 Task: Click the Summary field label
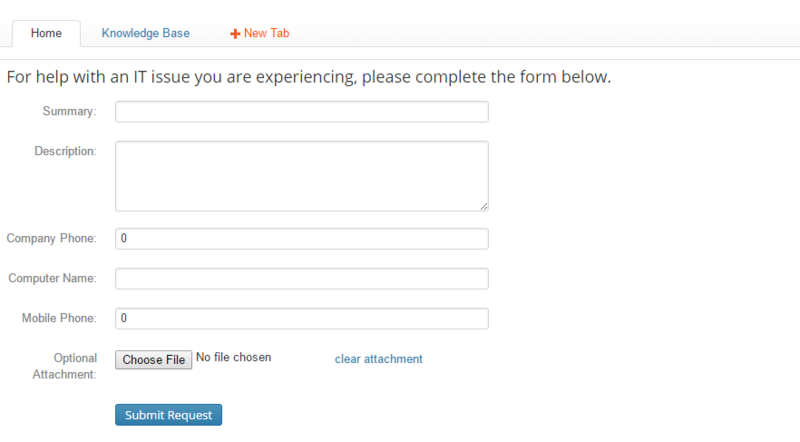68,111
